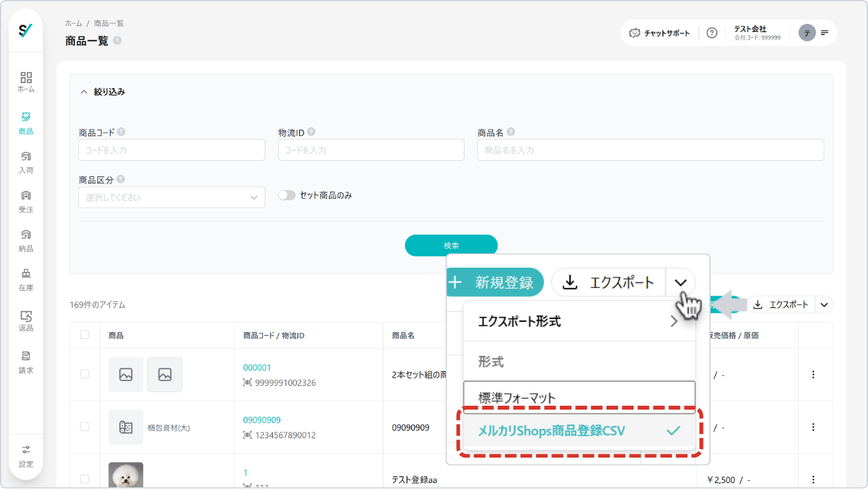868x490 pixels.
Task: Click the テスト会社 company name
Action: pyautogui.click(x=750, y=29)
